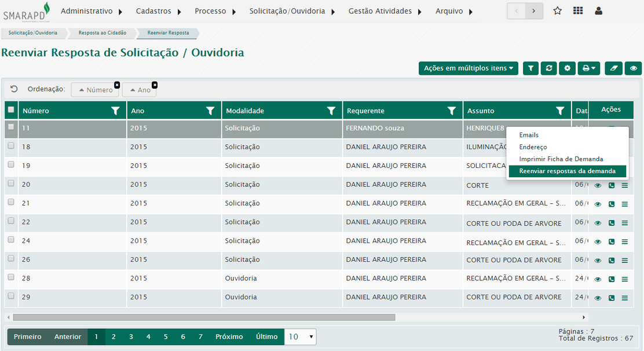Click the table's horizontal scrollbar

pos(204,317)
